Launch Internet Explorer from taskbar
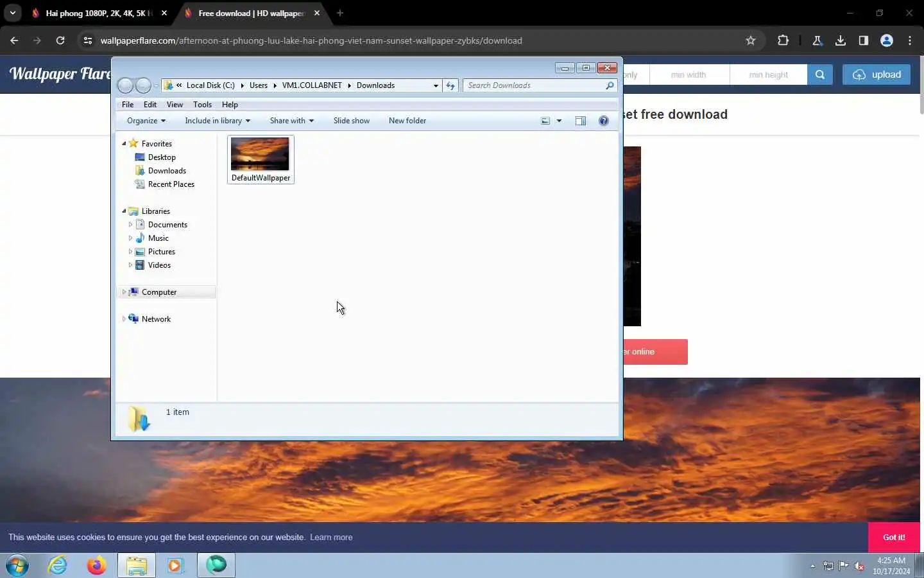 (x=58, y=565)
